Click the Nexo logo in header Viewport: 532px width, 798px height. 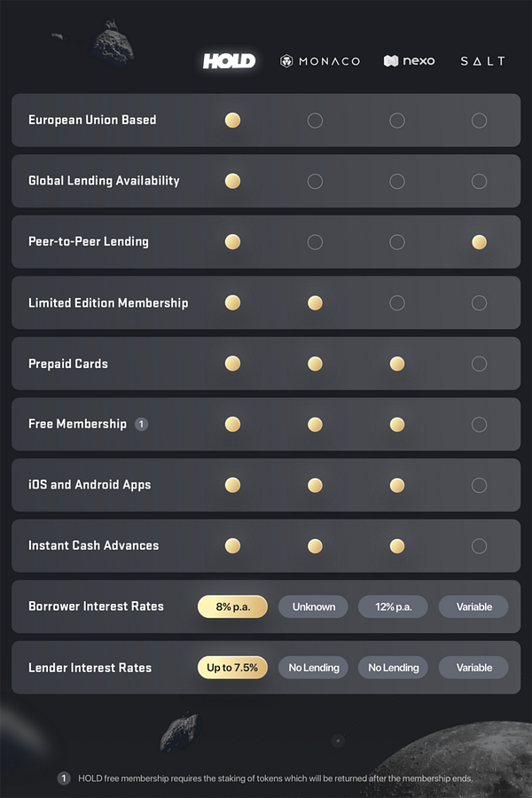click(409, 61)
